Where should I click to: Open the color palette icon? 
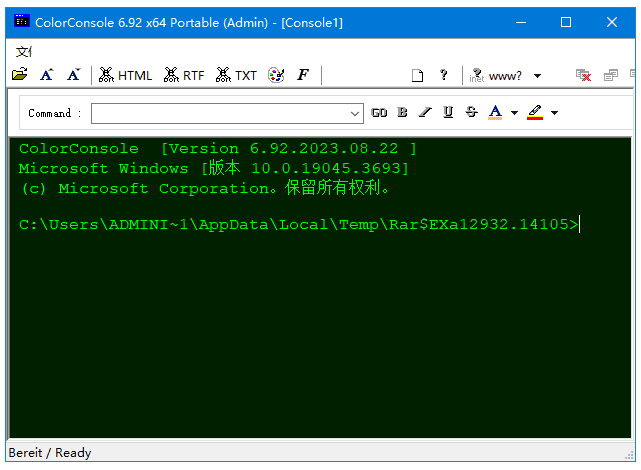pos(276,75)
